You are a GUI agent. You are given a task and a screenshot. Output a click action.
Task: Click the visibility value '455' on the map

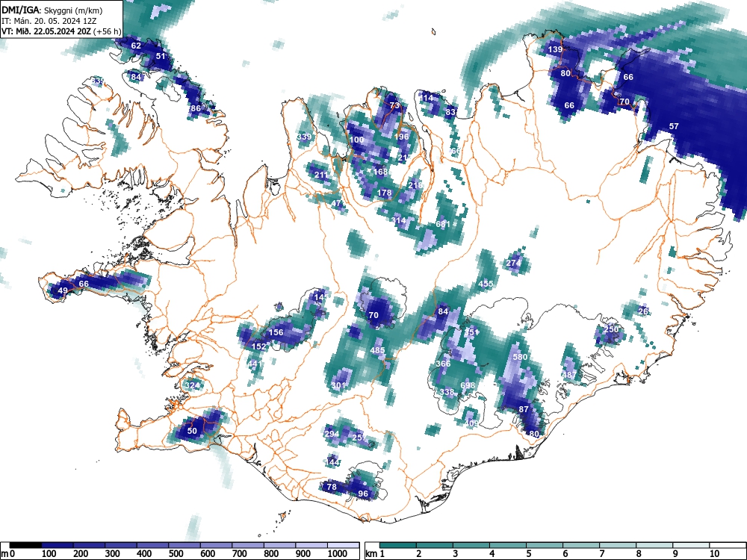[x=486, y=283]
